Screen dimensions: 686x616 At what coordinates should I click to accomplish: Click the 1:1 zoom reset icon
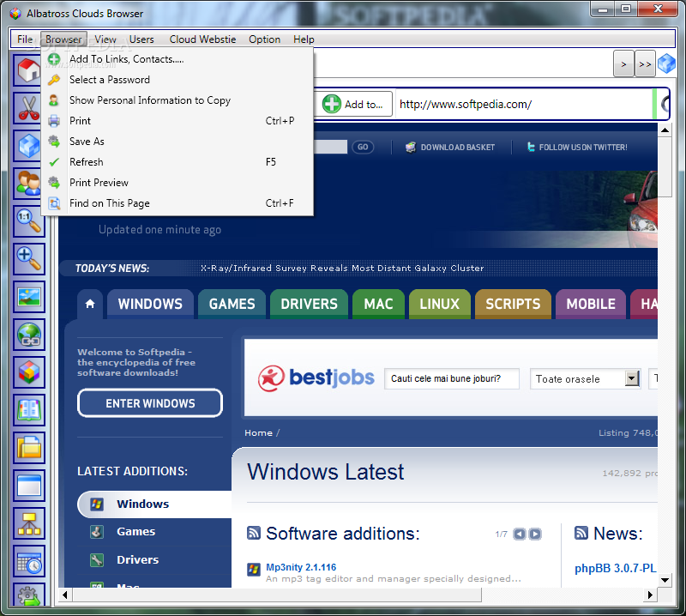point(29,221)
